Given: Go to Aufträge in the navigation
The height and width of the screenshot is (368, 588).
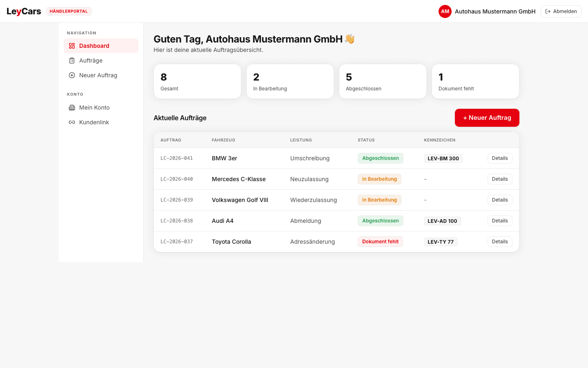Looking at the screenshot, I should point(101,61).
